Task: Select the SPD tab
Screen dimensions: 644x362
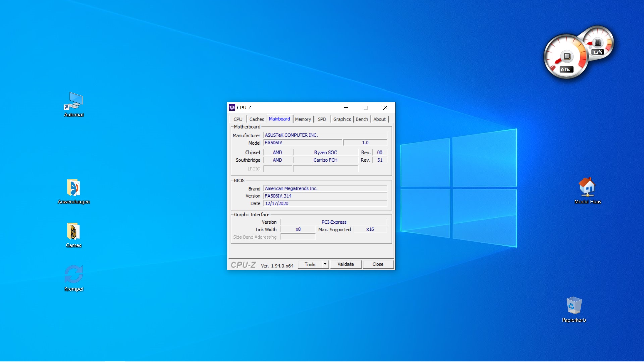Action: (x=322, y=119)
